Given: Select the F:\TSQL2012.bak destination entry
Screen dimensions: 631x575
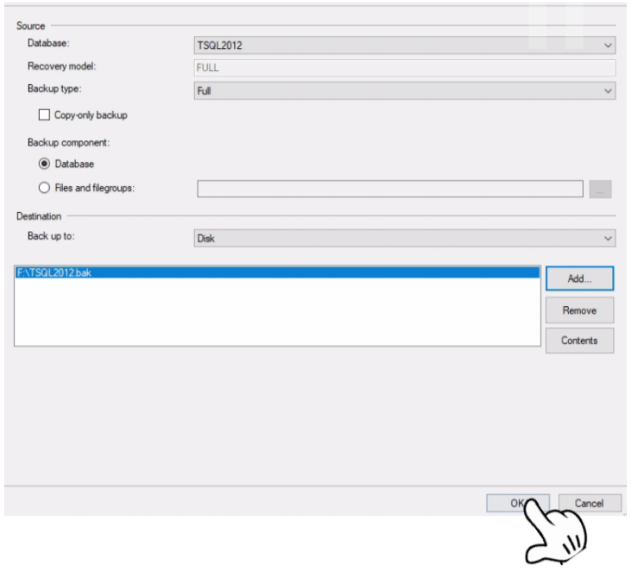Looking at the screenshot, I should (278, 272).
